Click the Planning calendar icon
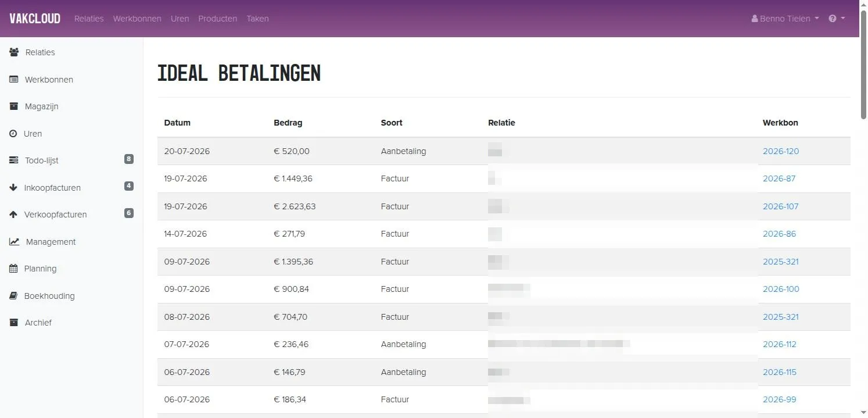Viewport: 868px width, 418px height. (x=13, y=269)
